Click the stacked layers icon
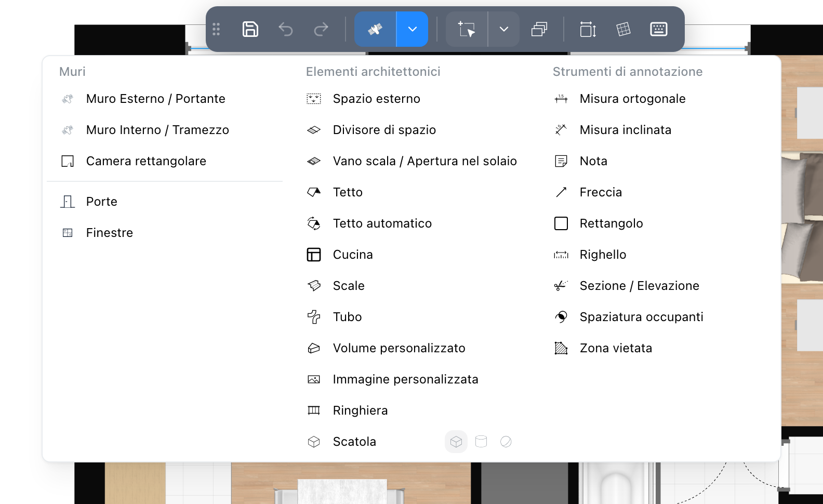Image resolution: width=823 pixels, height=504 pixels. (539, 29)
